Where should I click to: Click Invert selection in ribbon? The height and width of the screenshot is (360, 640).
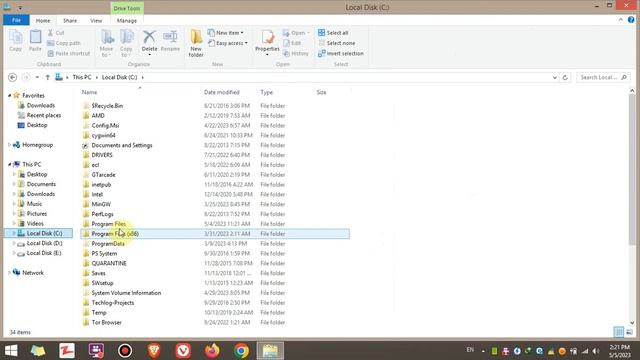341,53
